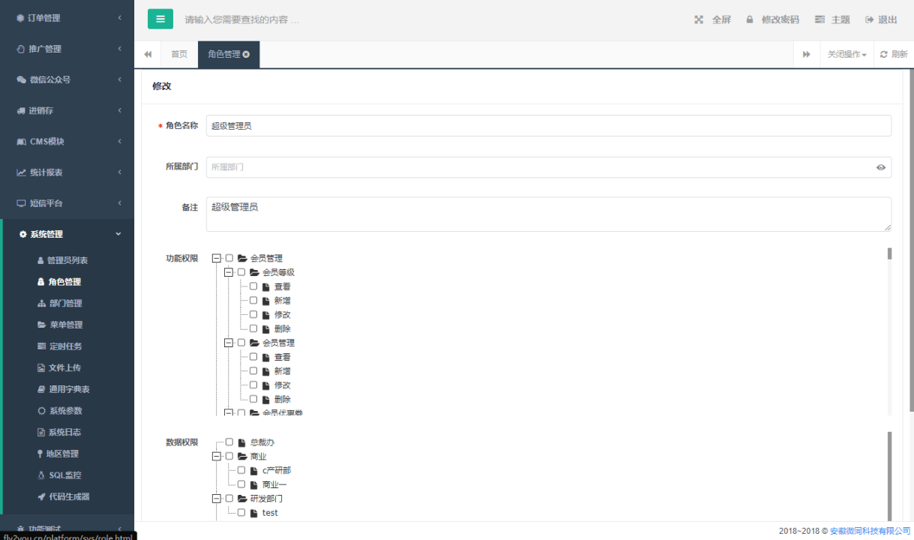The height and width of the screenshot is (540, 914).
Task: Collapse the 会员等级 tree node
Action: [x=228, y=272]
